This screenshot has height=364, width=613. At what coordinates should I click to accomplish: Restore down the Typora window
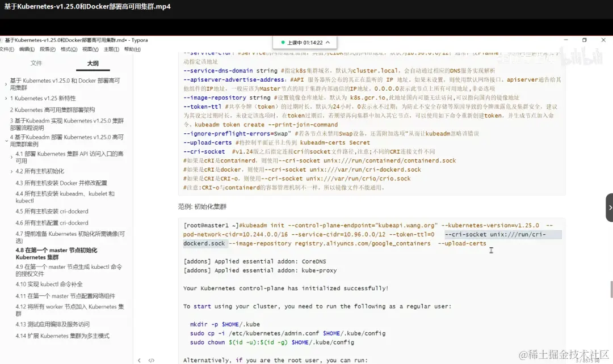point(585,40)
